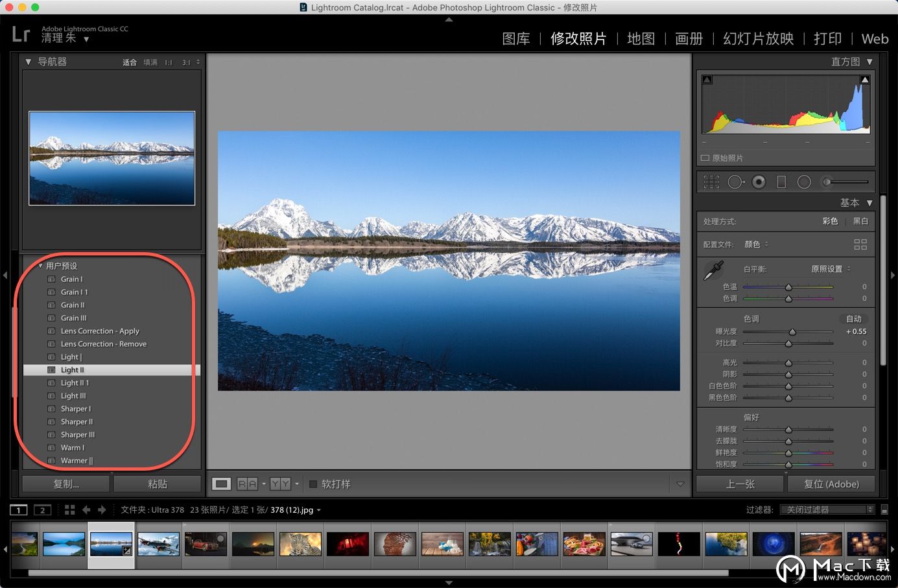Open the 配置文件 颜色 dropdown
Image resolution: width=898 pixels, height=588 pixels.
coord(756,244)
